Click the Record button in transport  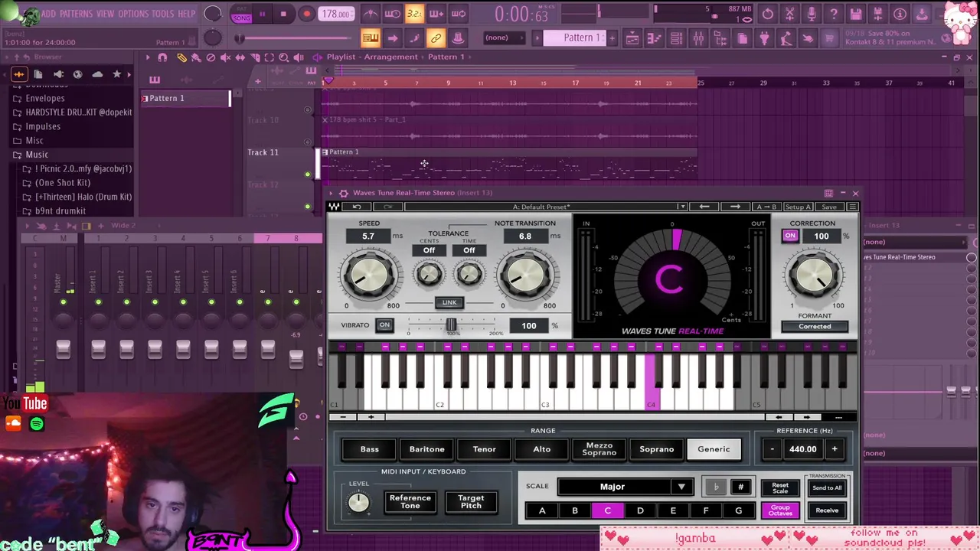(306, 14)
